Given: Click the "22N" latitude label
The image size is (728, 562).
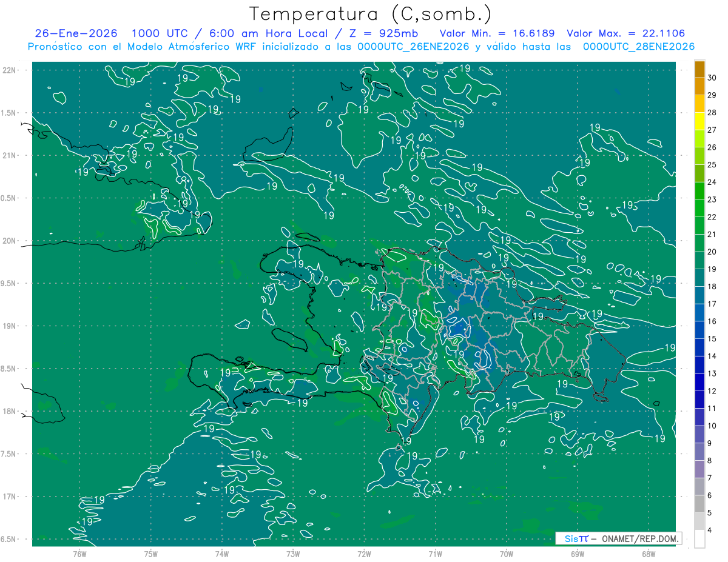Looking at the screenshot, I should pyautogui.click(x=10, y=70).
